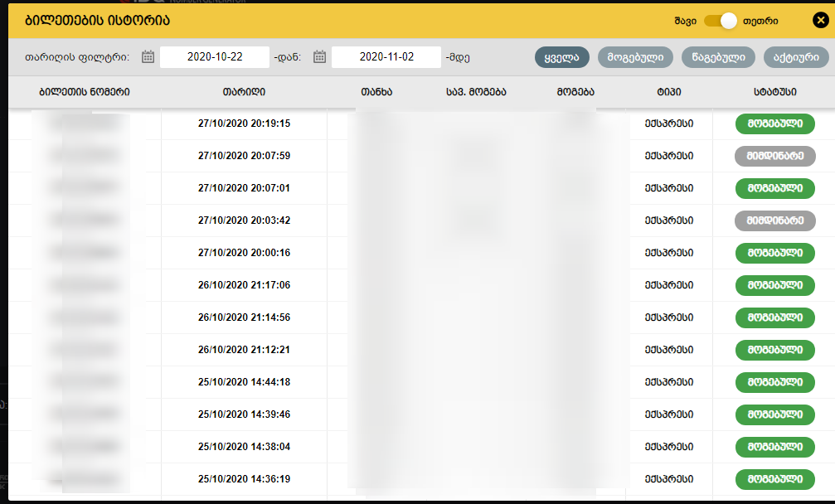Click date cell 27/10/2020 20:07:01
This screenshot has width=835, height=504.
(x=244, y=188)
